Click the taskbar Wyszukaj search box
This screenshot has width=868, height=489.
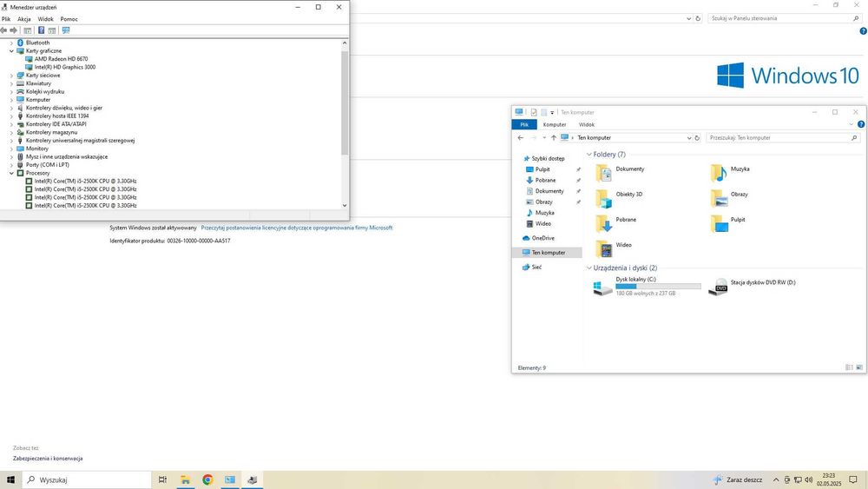coord(86,479)
